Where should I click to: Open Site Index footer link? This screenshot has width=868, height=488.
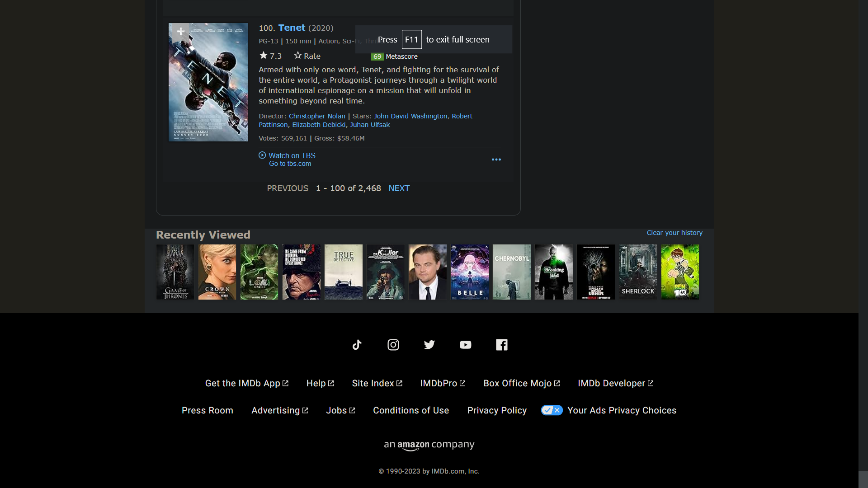[377, 383]
